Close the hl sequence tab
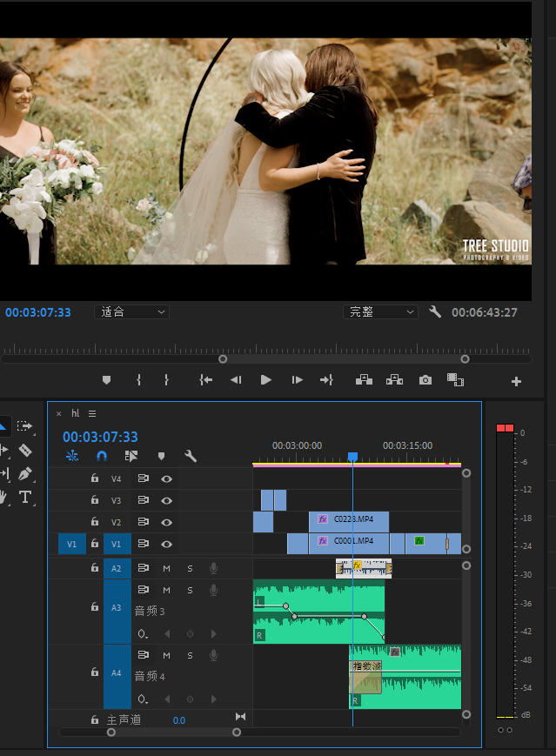This screenshot has height=756, width=556. tap(59, 414)
